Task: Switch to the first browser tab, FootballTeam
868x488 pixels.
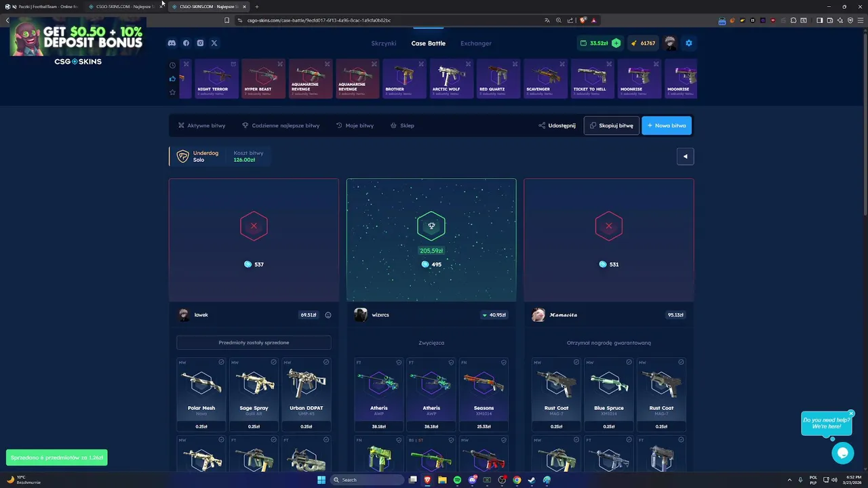Action: [x=42, y=7]
